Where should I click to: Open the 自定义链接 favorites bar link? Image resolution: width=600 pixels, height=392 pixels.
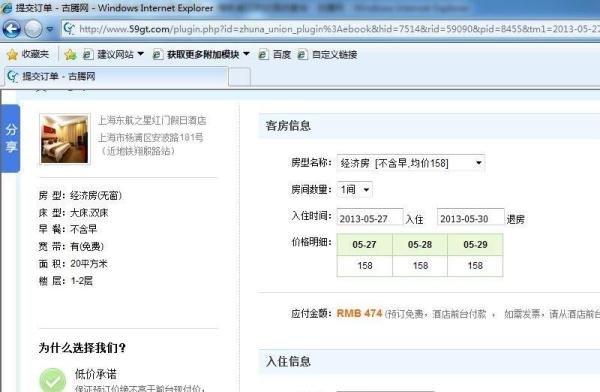(328, 55)
